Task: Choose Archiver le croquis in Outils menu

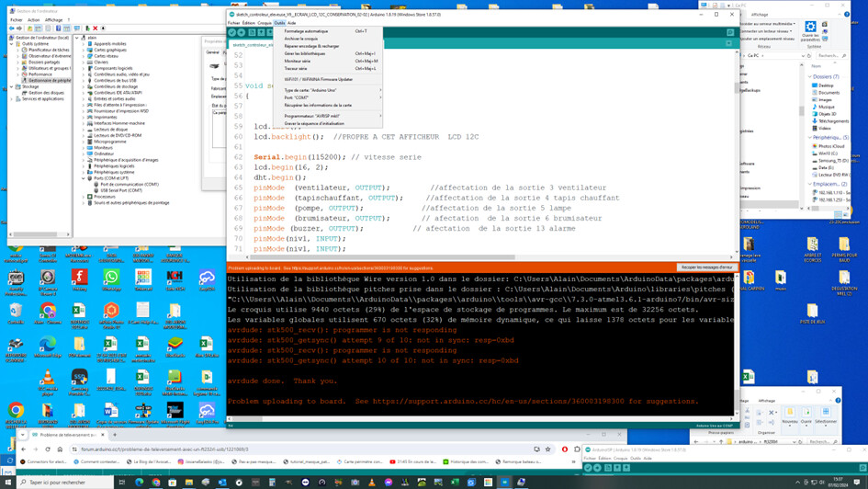Action: pos(328,39)
